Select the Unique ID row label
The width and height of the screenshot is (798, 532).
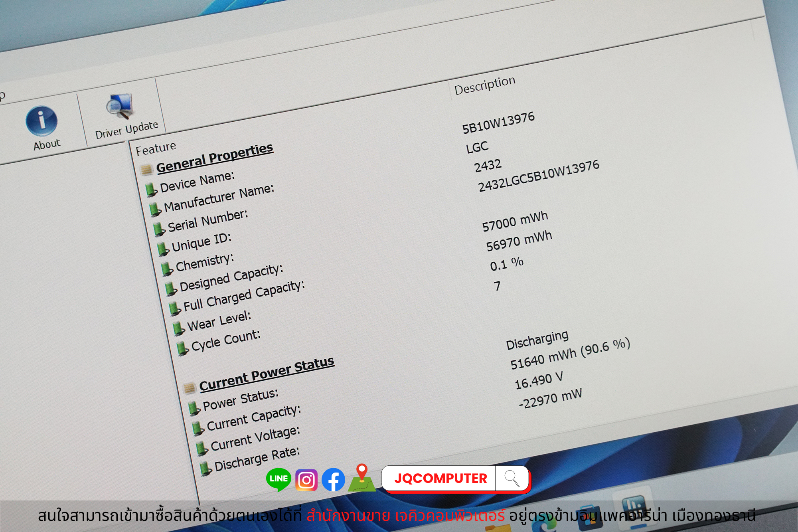click(x=201, y=242)
